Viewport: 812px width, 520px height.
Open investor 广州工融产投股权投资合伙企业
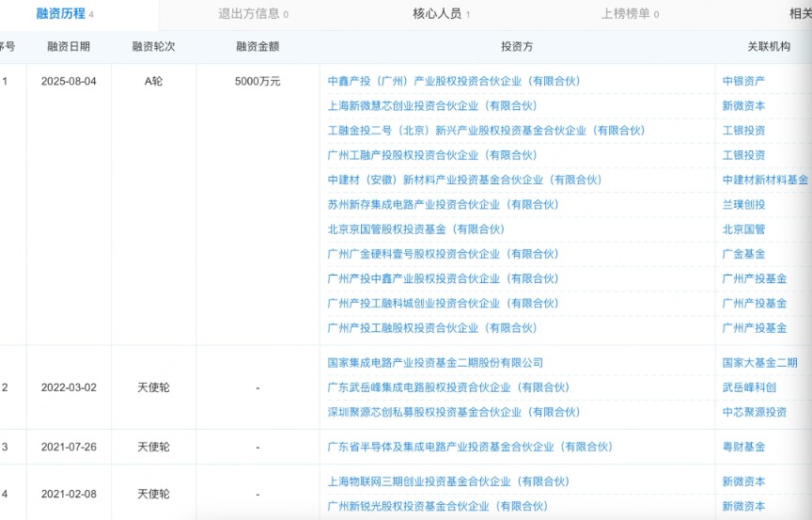(432, 155)
